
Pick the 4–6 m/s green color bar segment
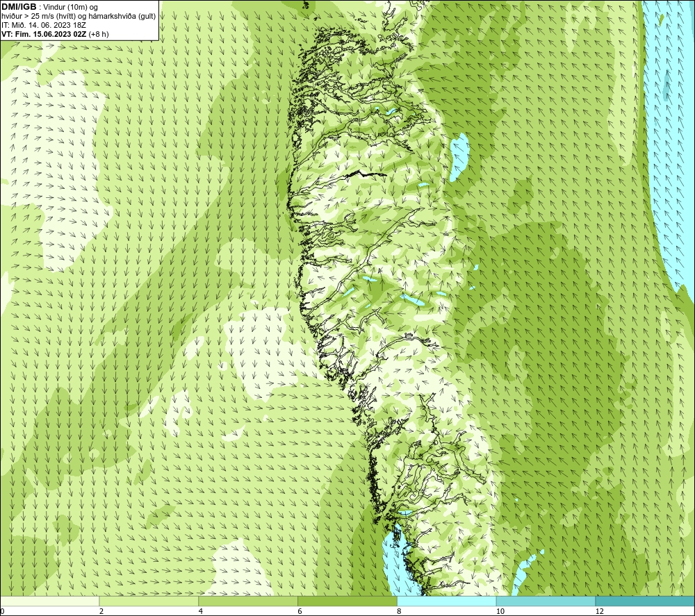pyautogui.click(x=248, y=601)
